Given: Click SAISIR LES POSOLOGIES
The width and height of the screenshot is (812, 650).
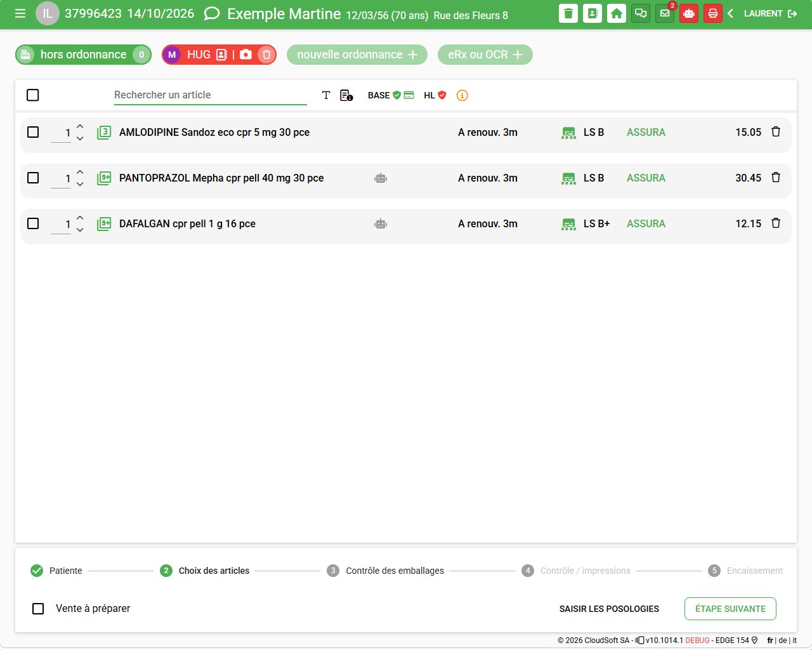Looking at the screenshot, I should (609, 609).
